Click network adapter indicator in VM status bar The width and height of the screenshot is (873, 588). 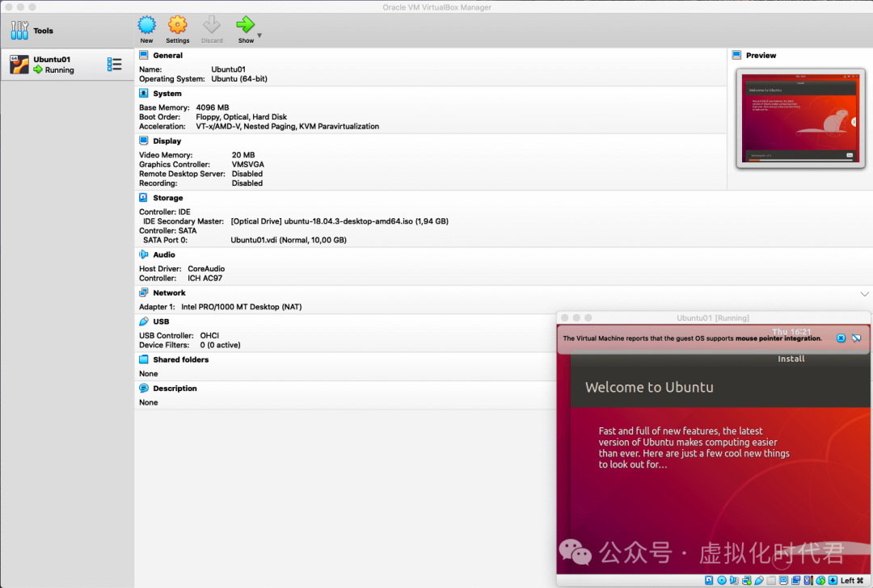click(747, 580)
